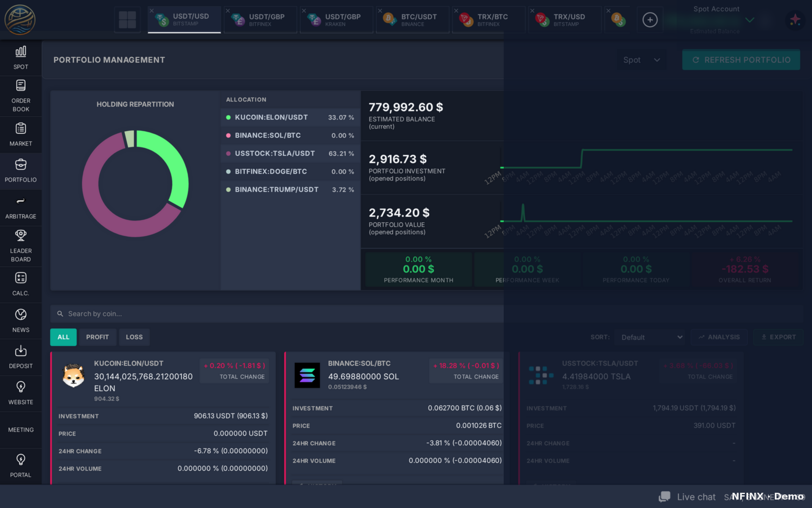The width and height of the screenshot is (812, 508).
Task: Click the Live chat link
Action: pos(696,497)
